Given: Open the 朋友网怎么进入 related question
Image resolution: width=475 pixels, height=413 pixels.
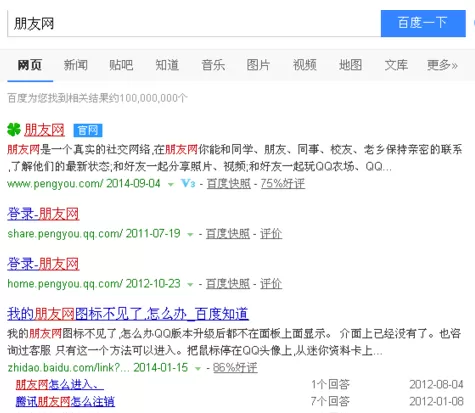Looking at the screenshot, I should pyautogui.click(x=60, y=384).
